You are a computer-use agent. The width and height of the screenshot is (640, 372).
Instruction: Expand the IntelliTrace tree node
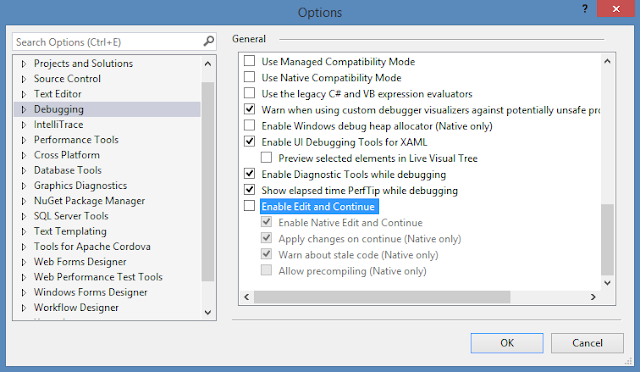click(24, 125)
